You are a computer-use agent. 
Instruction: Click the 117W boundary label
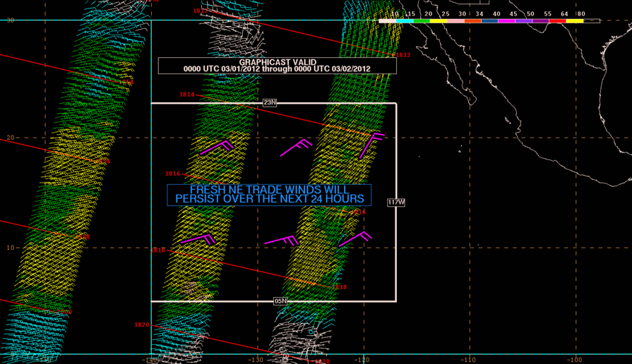tap(396, 202)
